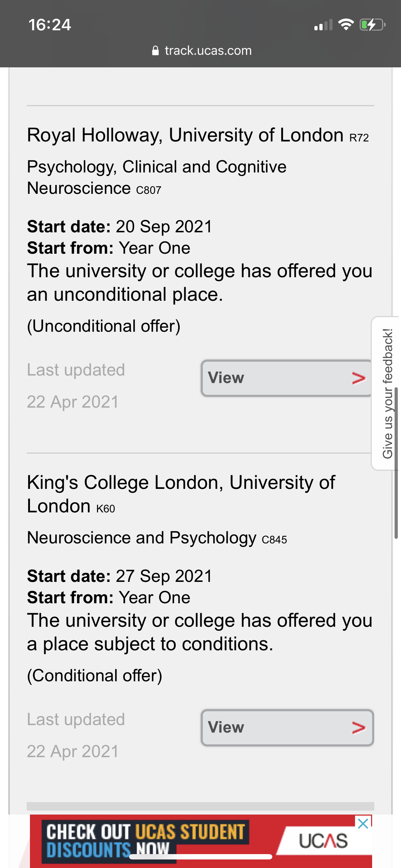
Task: Click the UCAS logo in the ad banner
Action: [323, 841]
